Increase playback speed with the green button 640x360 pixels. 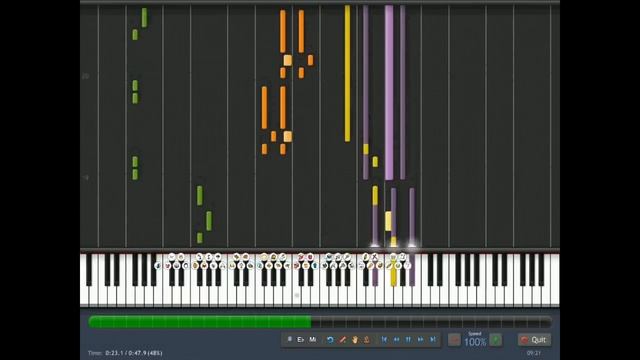click(x=496, y=340)
